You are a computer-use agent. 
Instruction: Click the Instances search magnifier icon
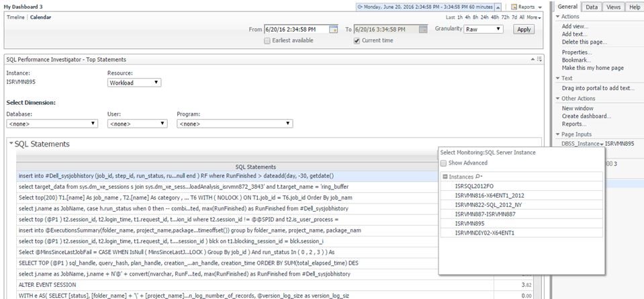(x=479, y=177)
